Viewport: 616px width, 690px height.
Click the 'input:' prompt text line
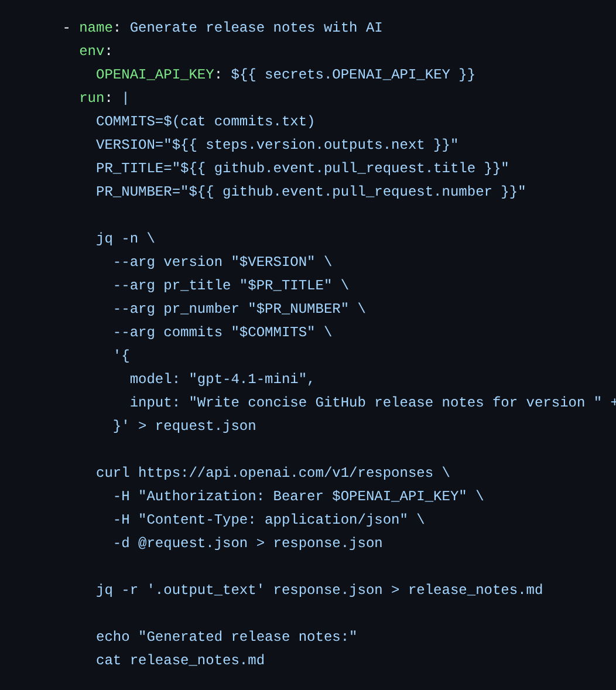pyautogui.click(x=372, y=402)
